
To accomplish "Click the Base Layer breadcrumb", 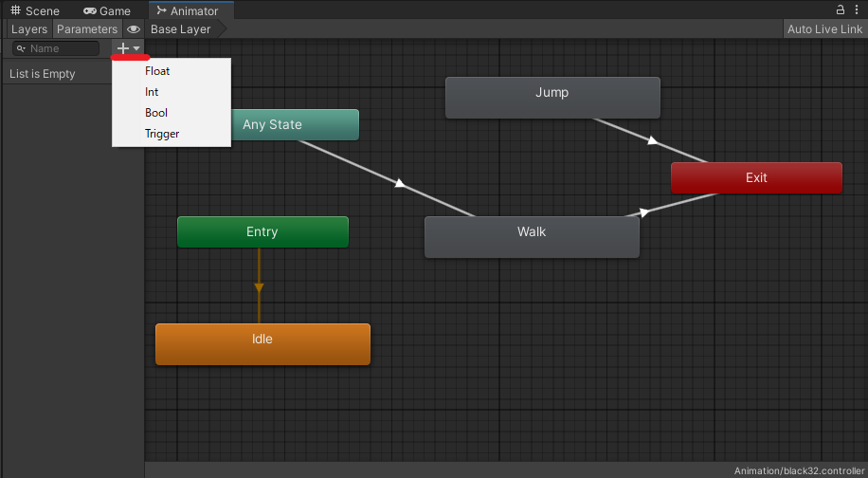I will pos(180,29).
